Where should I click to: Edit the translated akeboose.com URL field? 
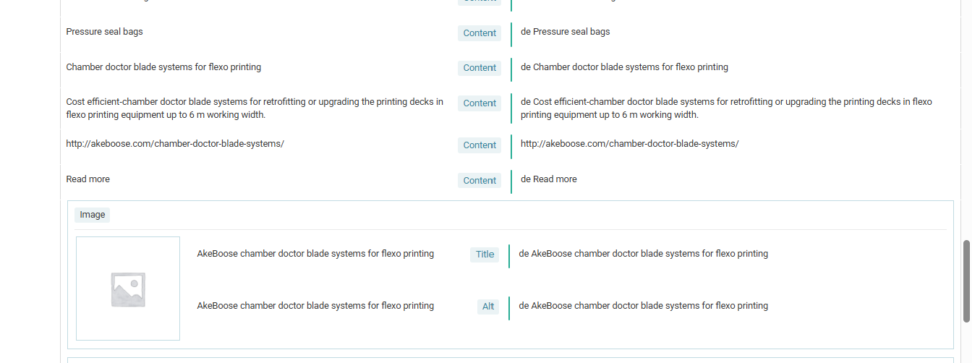click(733, 144)
